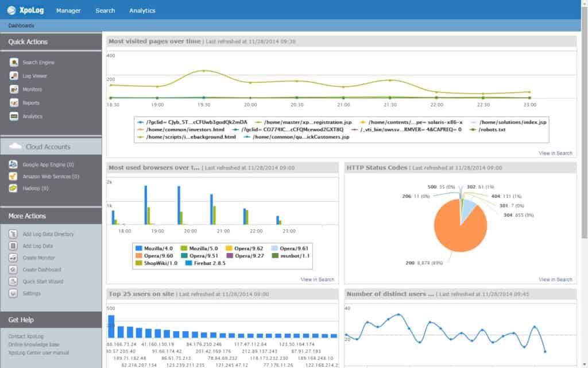Open the Hadoop cloud account icon

[13, 188]
